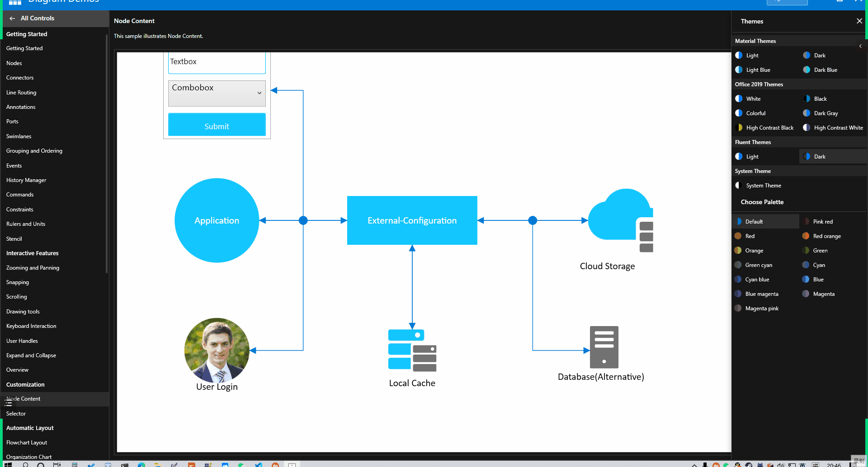Image resolution: width=868 pixels, height=467 pixels.
Task: Select the Application circle node
Action: click(217, 220)
